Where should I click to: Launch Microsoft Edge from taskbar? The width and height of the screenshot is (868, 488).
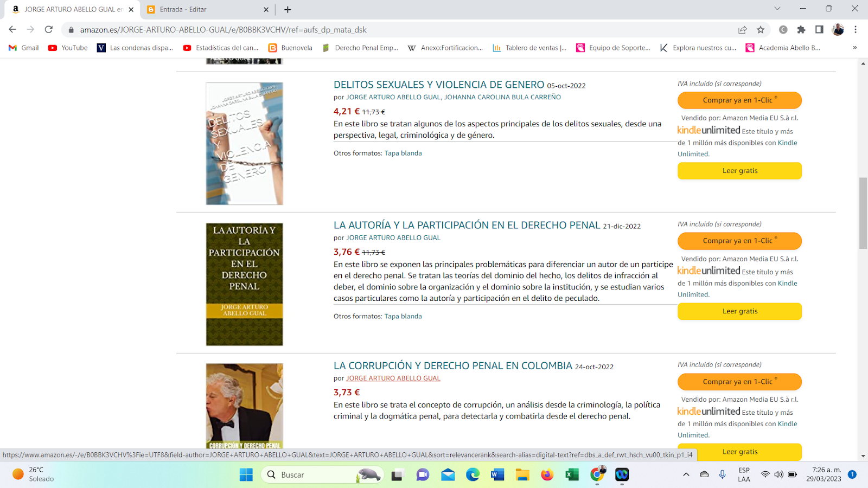coord(473,475)
